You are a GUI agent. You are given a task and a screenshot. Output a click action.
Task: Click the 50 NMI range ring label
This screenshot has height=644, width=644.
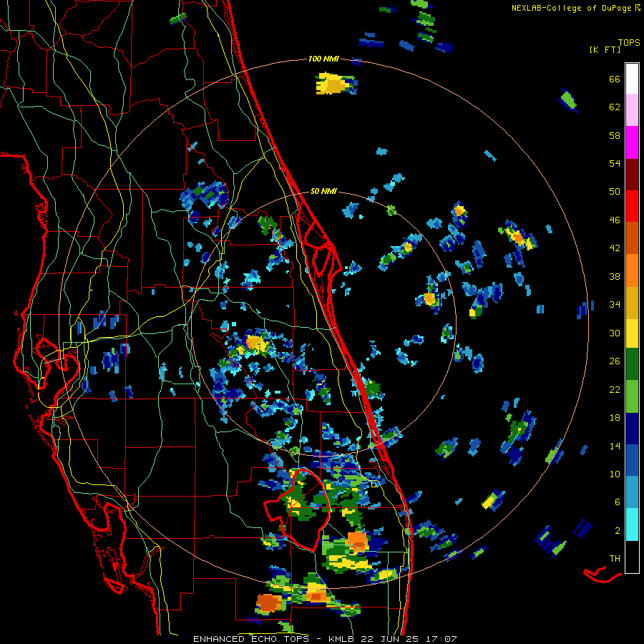pyautogui.click(x=323, y=191)
